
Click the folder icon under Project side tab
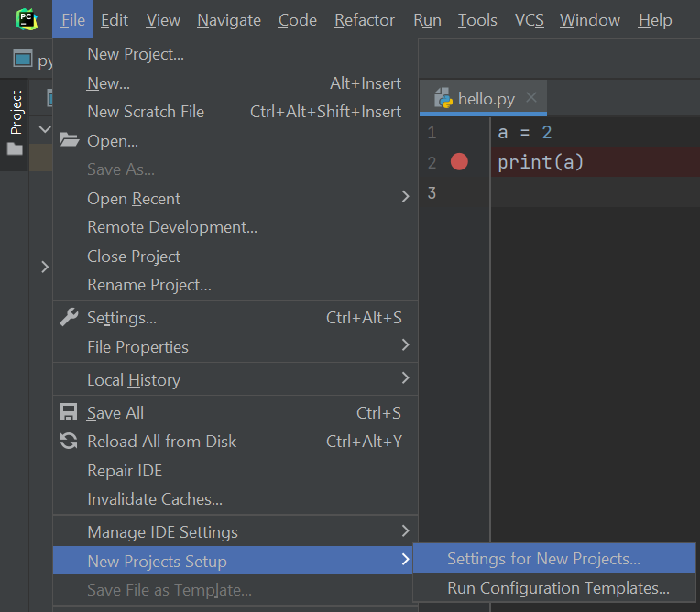coord(15,148)
